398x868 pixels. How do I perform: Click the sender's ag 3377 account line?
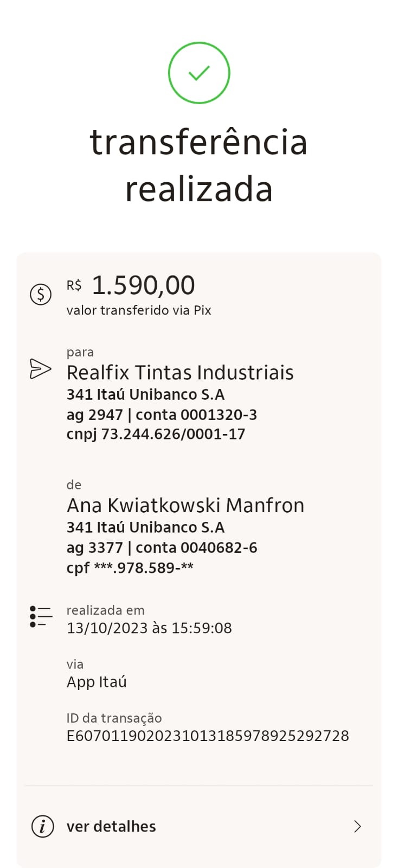(162, 547)
